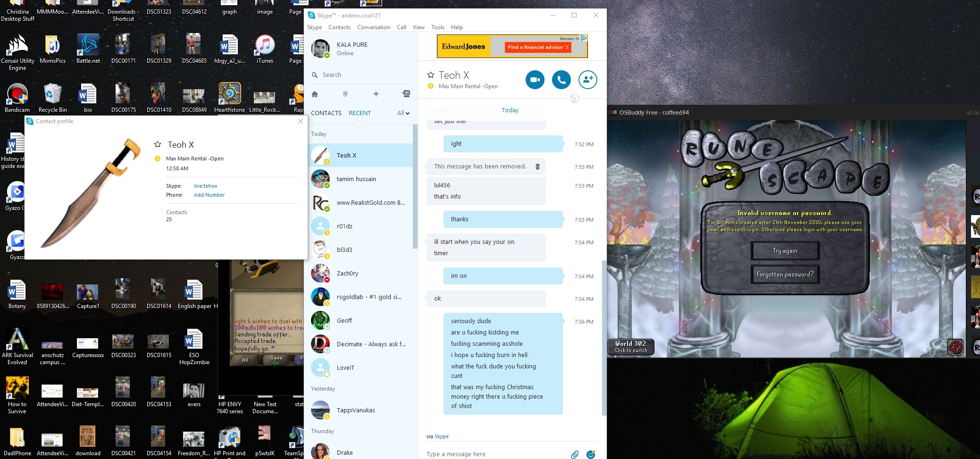Open the rsgoldlab conversation
Viewport: 980px width, 459px height.
(361, 297)
